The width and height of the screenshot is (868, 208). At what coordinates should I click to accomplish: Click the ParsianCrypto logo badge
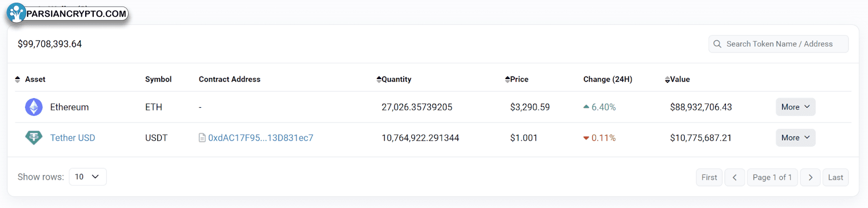pyautogui.click(x=67, y=14)
